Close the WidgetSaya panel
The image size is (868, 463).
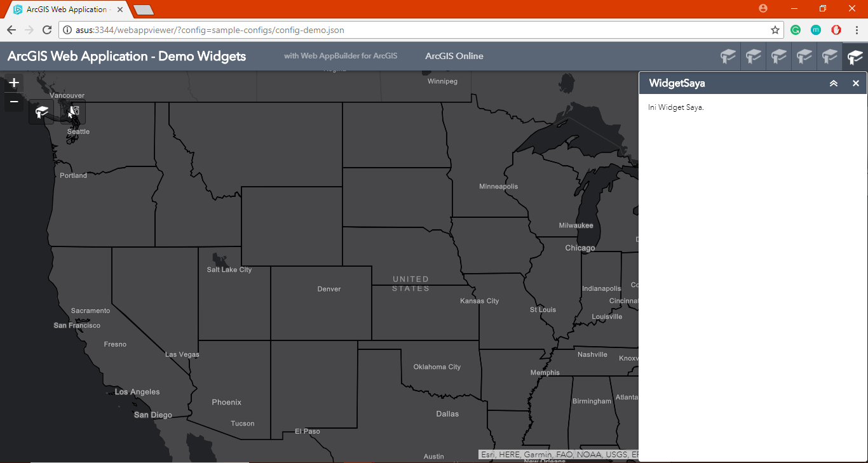[x=856, y=83]
